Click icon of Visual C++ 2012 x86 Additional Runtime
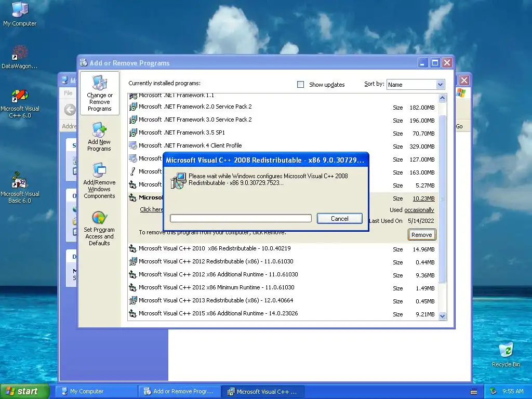The width and height of the screenshot is (532, 399). pyautogui.click(x=133, y=274)
